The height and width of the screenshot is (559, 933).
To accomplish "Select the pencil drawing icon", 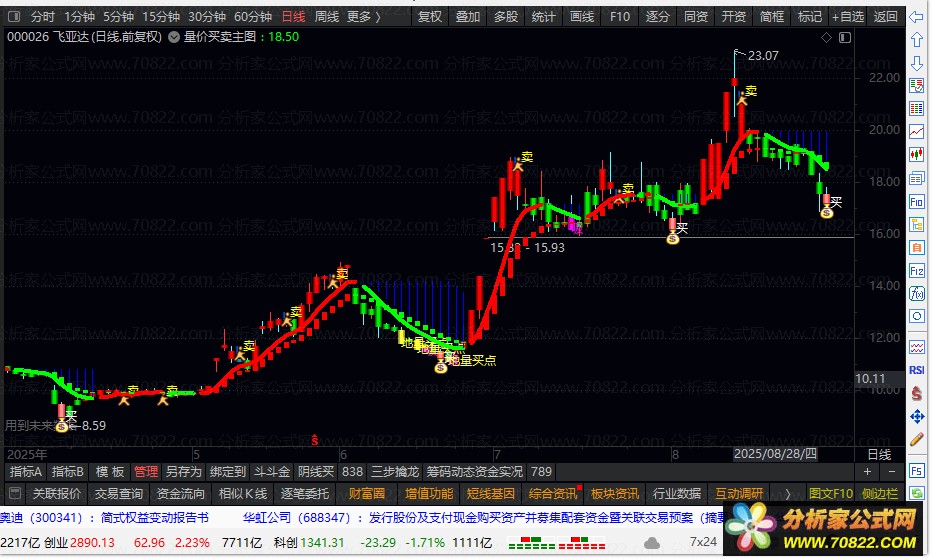I will (916, 440).
